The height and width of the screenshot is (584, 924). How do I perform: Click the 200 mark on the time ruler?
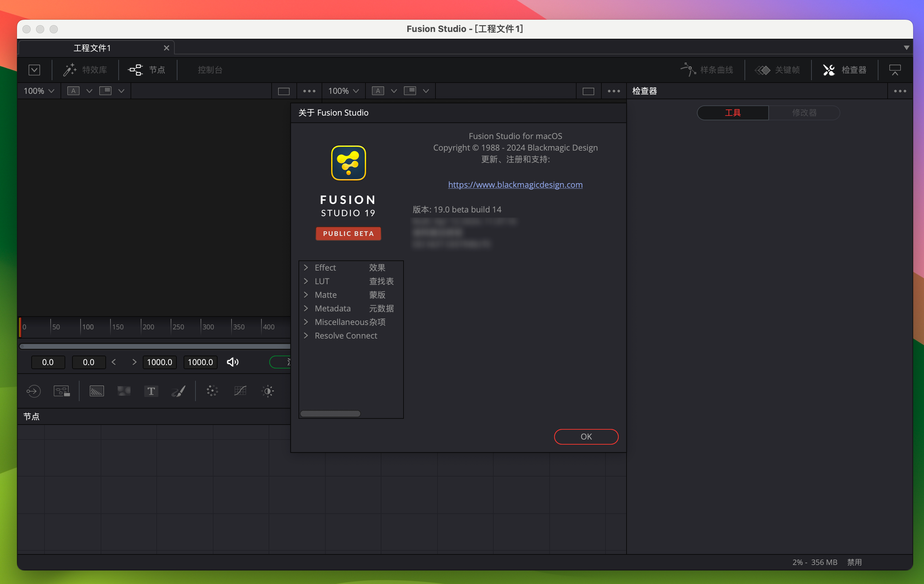[x=148, y=327]
